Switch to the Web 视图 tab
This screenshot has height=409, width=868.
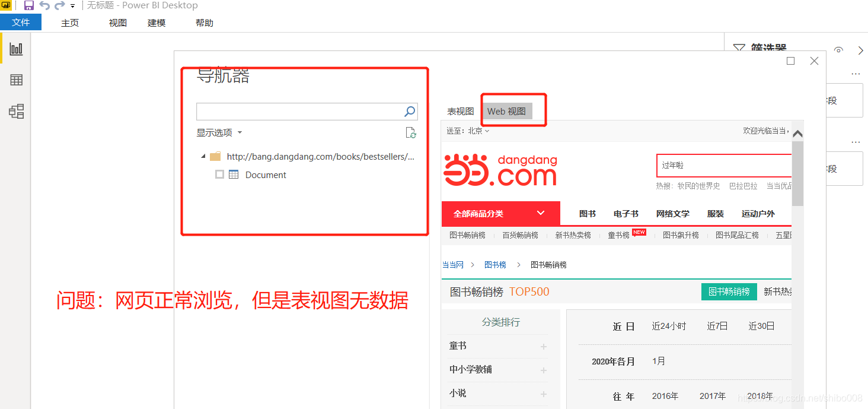pos(506,111)
